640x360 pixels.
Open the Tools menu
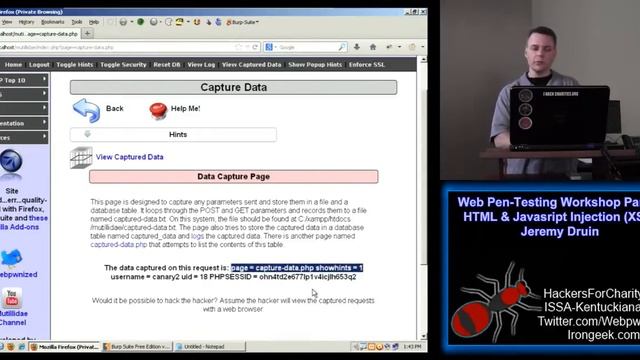coord(77,22)
